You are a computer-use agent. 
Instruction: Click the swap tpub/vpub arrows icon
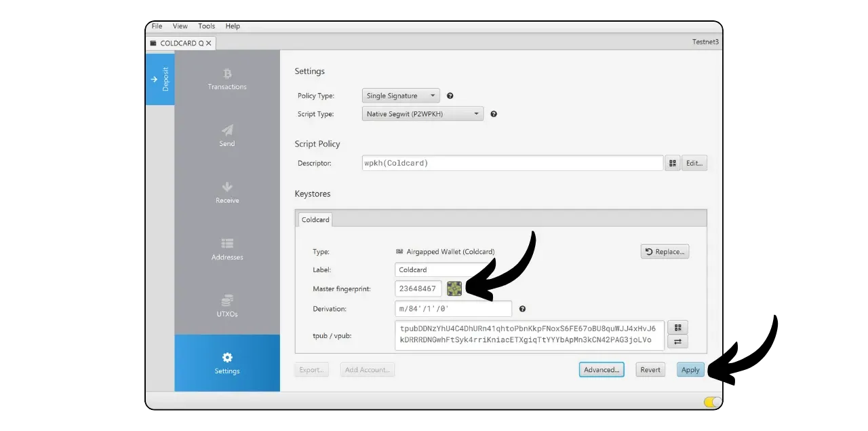pyautogui.click(x=677, y=342)
